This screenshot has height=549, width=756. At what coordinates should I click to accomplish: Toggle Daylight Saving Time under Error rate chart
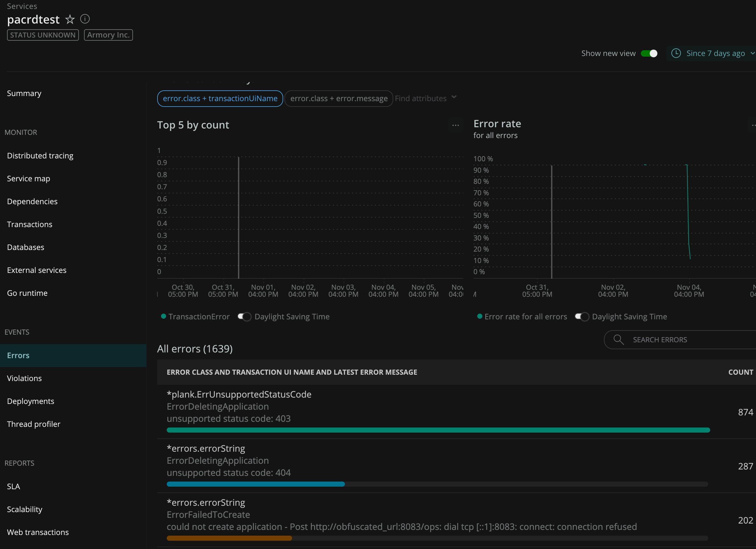[x=582, y=316]
